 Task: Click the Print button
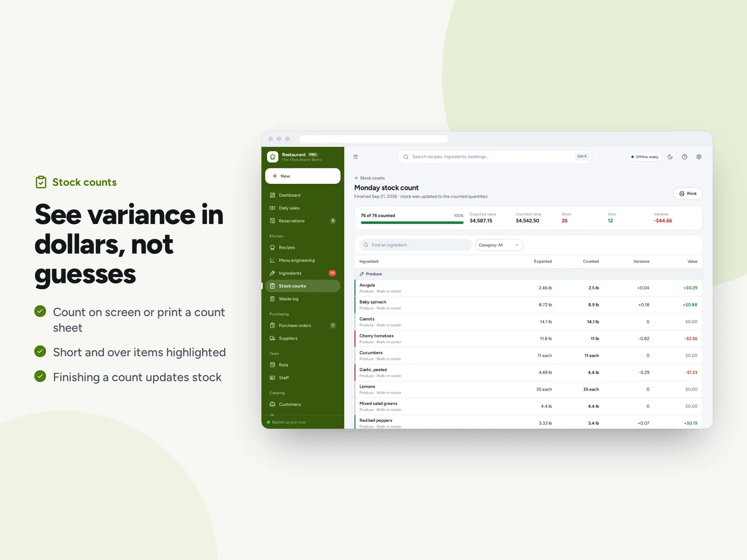pyautogui.click(x=688, y=194)
